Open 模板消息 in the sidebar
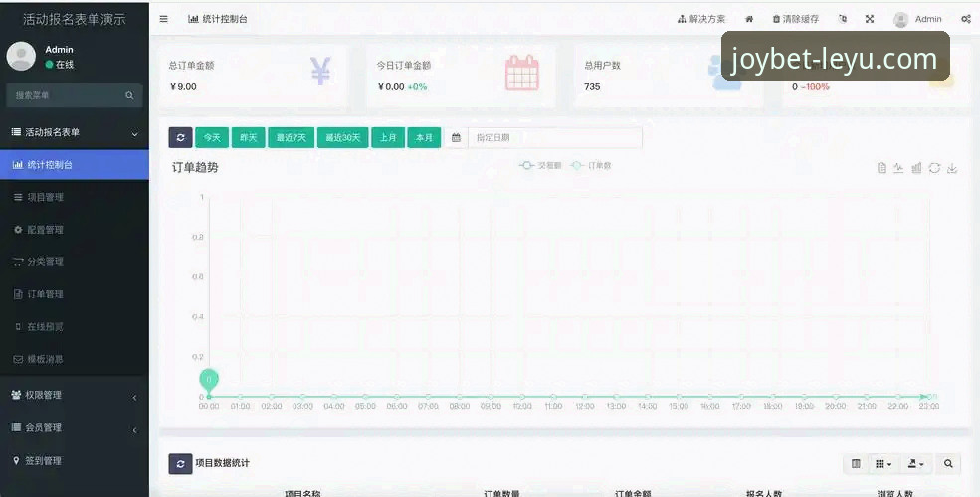The width and height of the screenshot is (980, 497). [75, 359]
